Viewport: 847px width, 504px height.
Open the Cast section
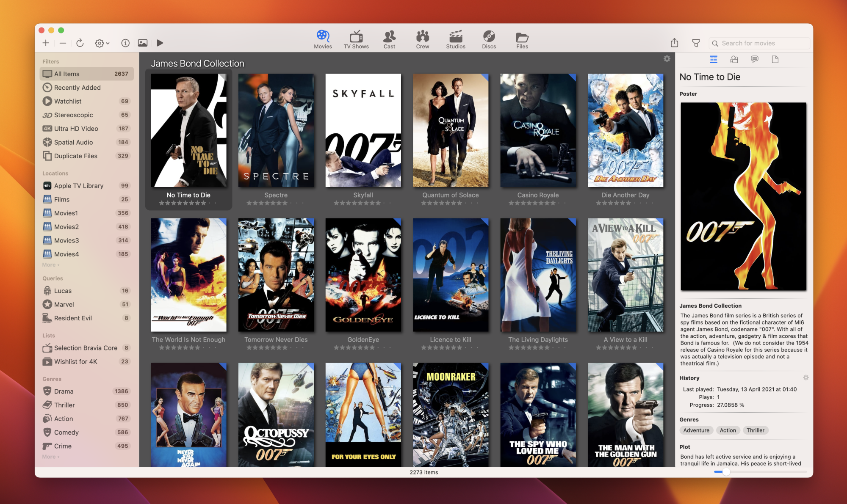point(389,39)
